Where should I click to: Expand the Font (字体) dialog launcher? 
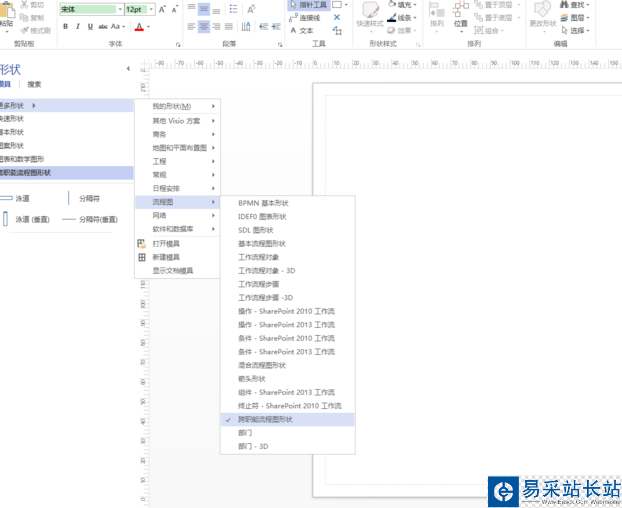click(x=178, y=44)
